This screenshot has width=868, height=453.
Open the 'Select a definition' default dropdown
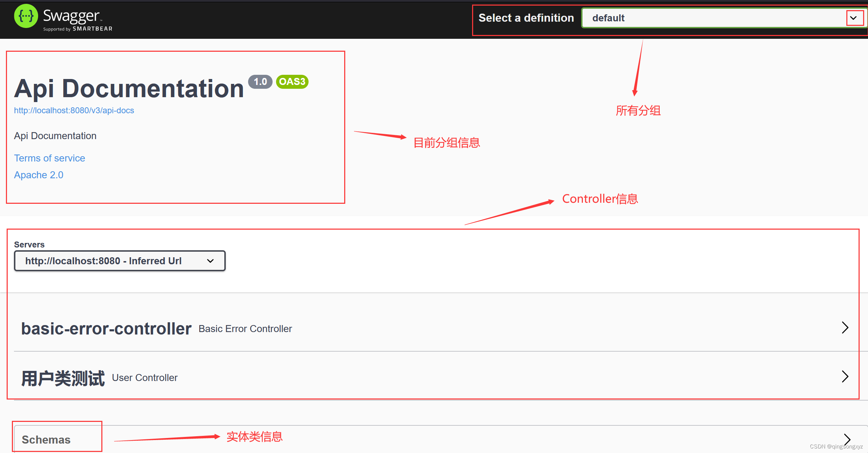(x=724, y=18)
